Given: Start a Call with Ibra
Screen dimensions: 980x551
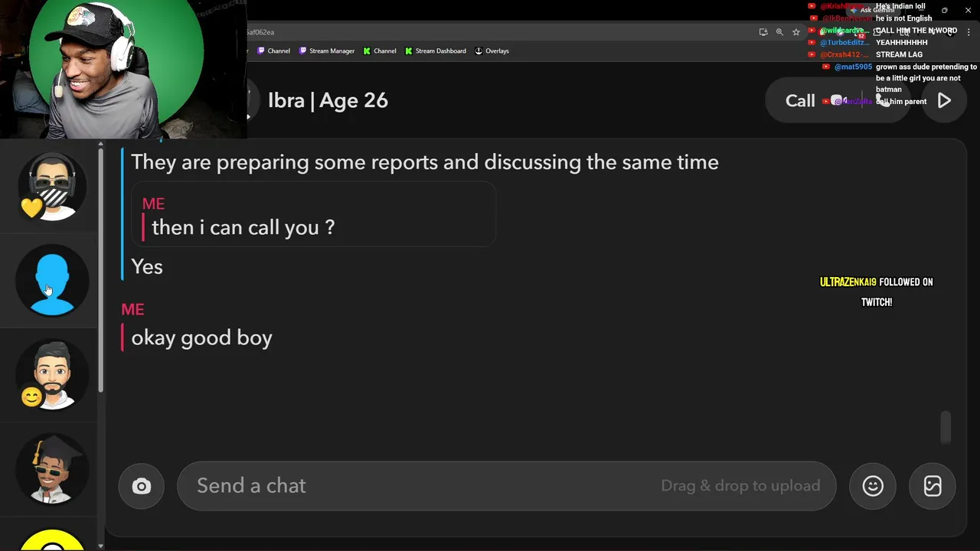Looking at the screenshot, I should (800, 101).
